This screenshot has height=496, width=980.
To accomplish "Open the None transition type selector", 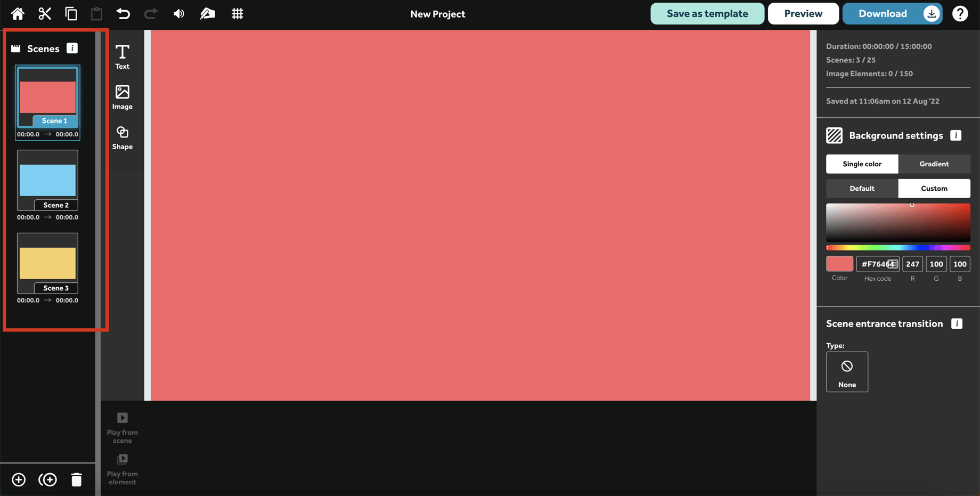I will coord(847,371).
